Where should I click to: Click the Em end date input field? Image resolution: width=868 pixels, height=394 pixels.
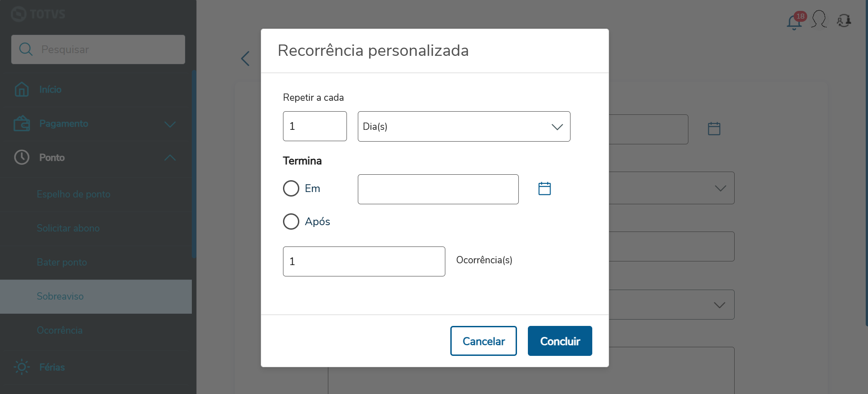[x=438, y=189]
